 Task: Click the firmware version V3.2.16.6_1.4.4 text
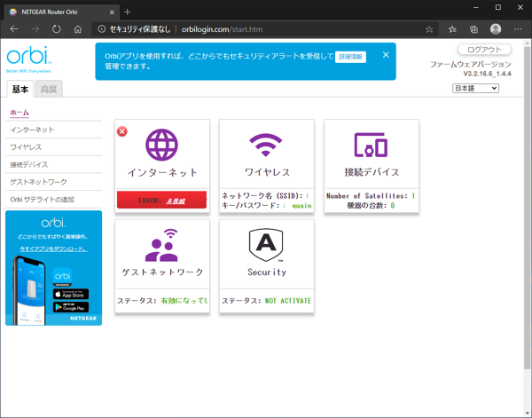coord(487,74)
